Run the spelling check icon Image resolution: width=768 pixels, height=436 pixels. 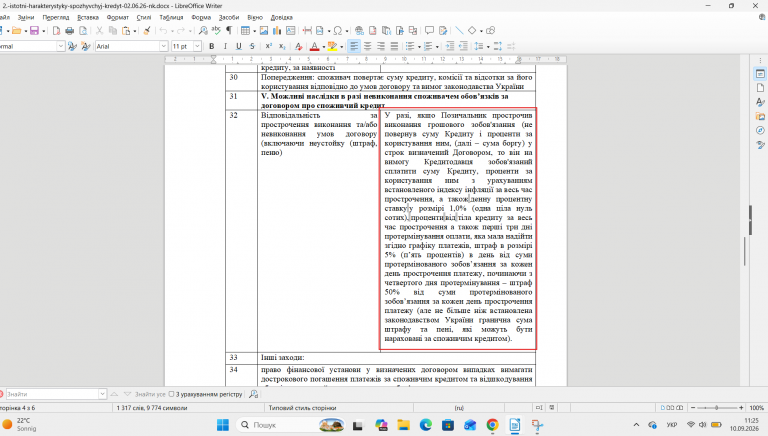(x=216, y=31)
